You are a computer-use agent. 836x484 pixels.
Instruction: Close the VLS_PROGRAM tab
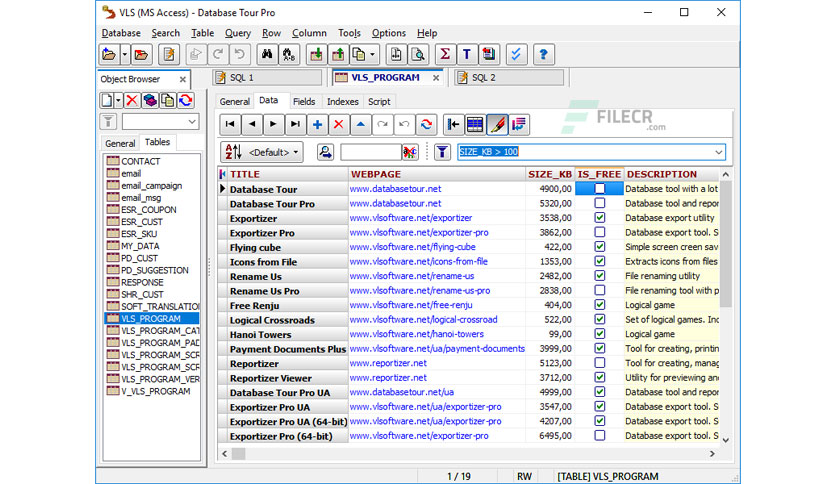(436, 78)
